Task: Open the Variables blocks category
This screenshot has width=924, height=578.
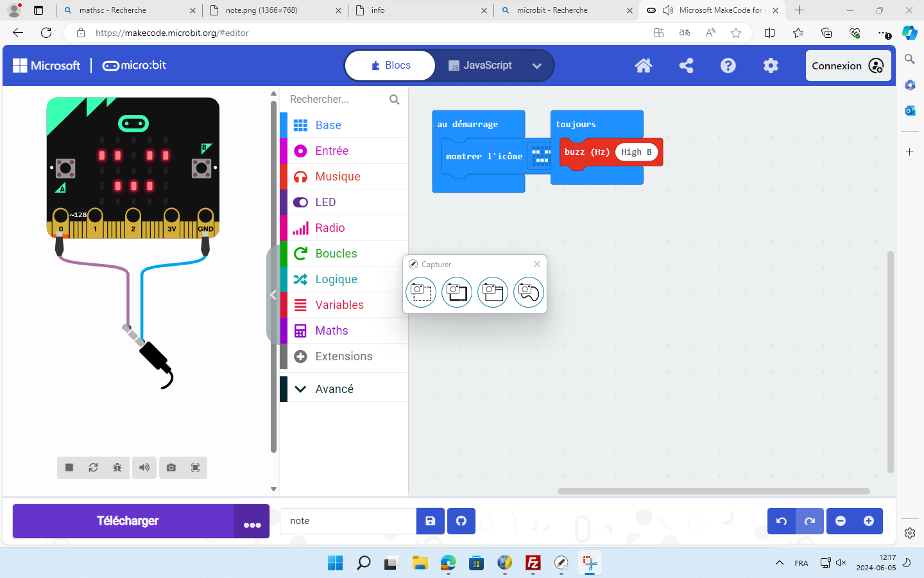Action: point(344,305)
